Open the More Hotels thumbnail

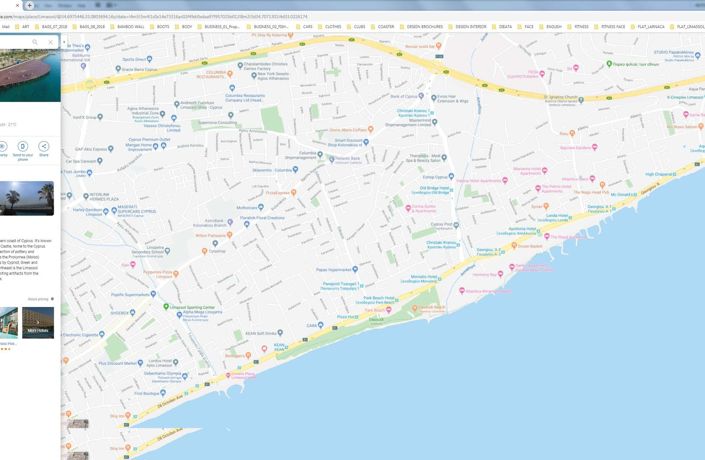click(38, 323)
